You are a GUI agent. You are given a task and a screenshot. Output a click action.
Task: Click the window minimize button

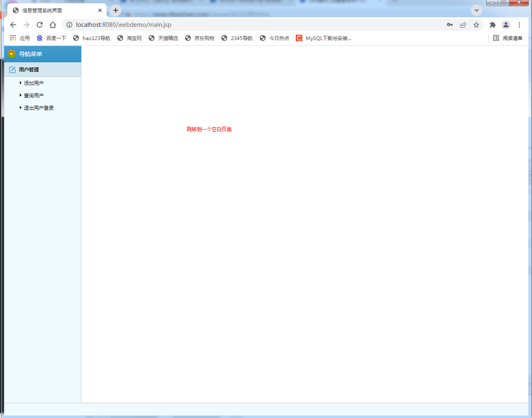click(x=492, y=2)
